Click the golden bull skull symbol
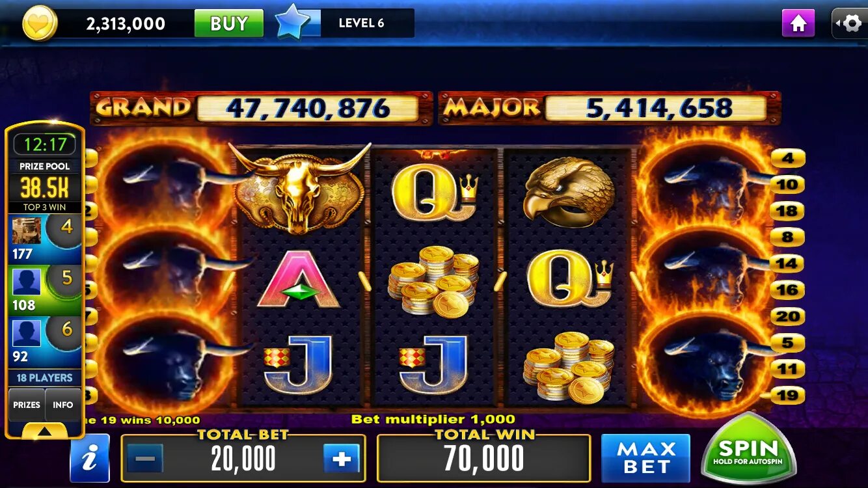Screen dimensions: 868x488 pos(299,189)
